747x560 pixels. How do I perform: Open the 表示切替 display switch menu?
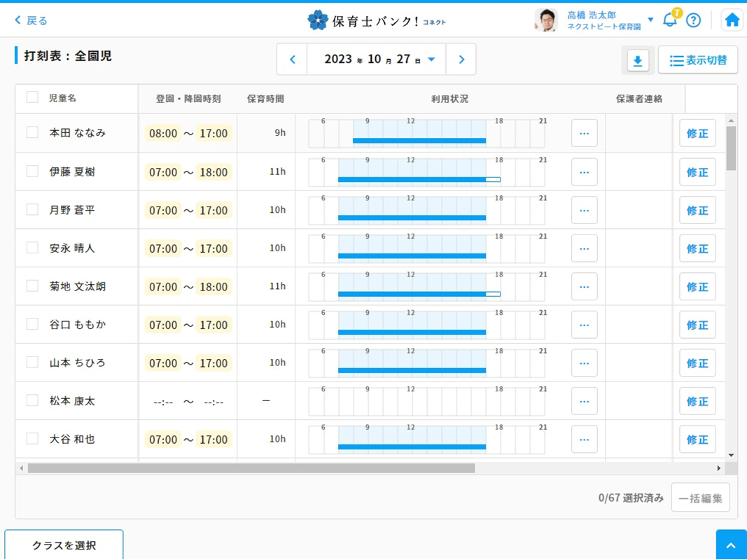coord(698,61)
